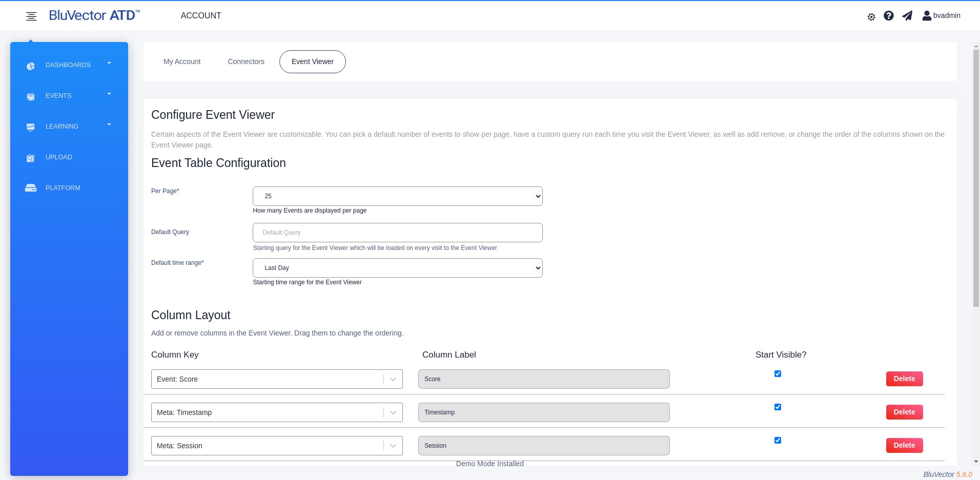
Task: Click the bvadmin user profile icon
Action: click(927, 16)
